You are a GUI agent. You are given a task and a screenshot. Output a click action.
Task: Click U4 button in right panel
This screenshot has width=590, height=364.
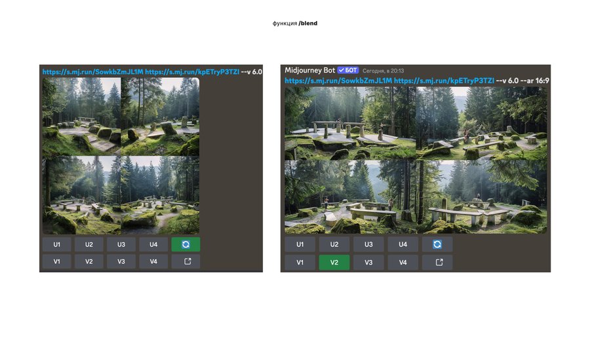tap(403, 245)
